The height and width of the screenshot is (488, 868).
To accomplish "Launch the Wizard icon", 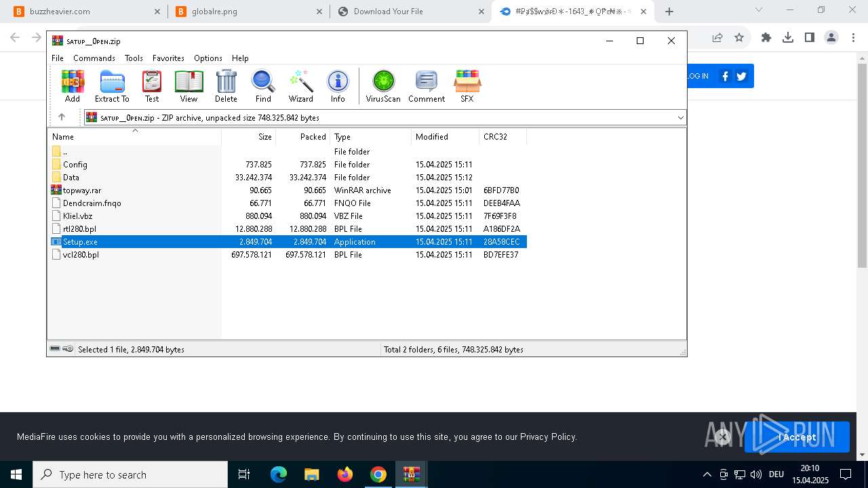I will (300, 86).
